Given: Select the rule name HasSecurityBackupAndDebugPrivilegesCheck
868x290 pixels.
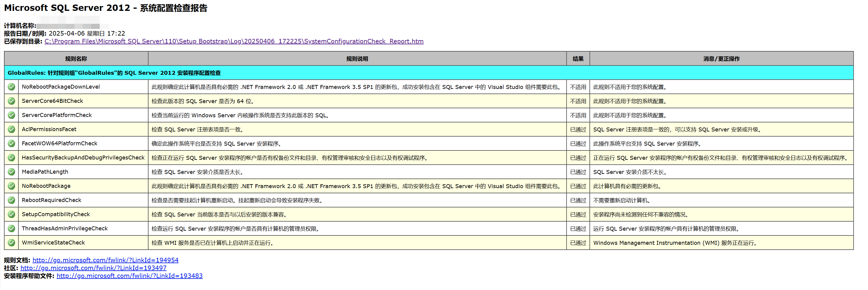Looking at the screenshot, I should click(83, 158).
